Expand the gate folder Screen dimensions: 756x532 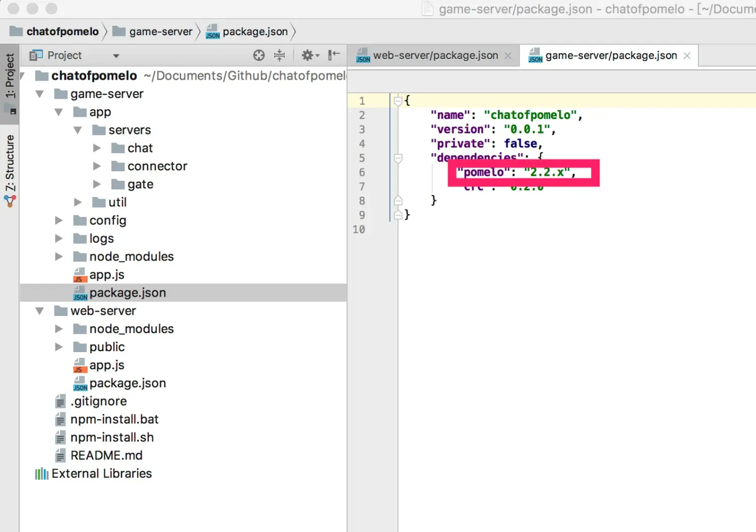click(x=97, y=185)
